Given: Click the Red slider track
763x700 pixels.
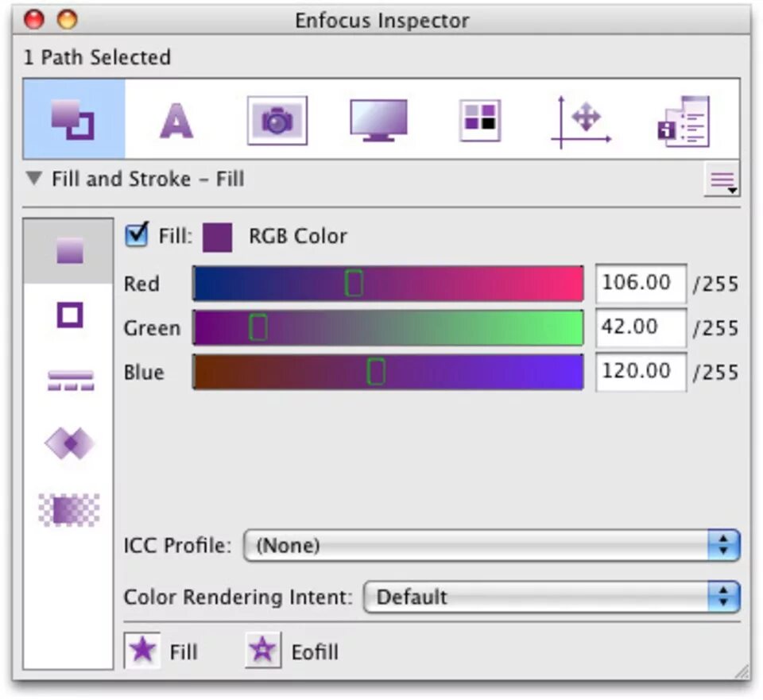Looking at the screenshot, I should [x=389, y=283].
